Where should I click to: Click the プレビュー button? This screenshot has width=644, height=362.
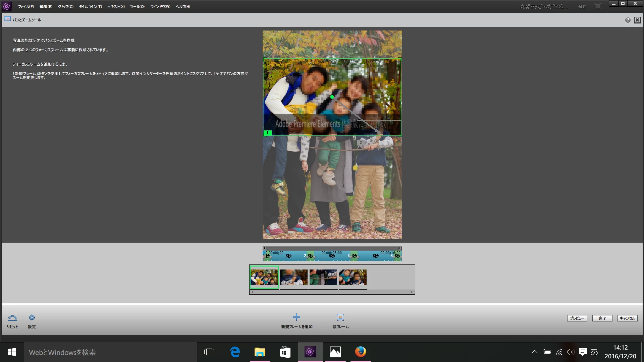point(577,318)
